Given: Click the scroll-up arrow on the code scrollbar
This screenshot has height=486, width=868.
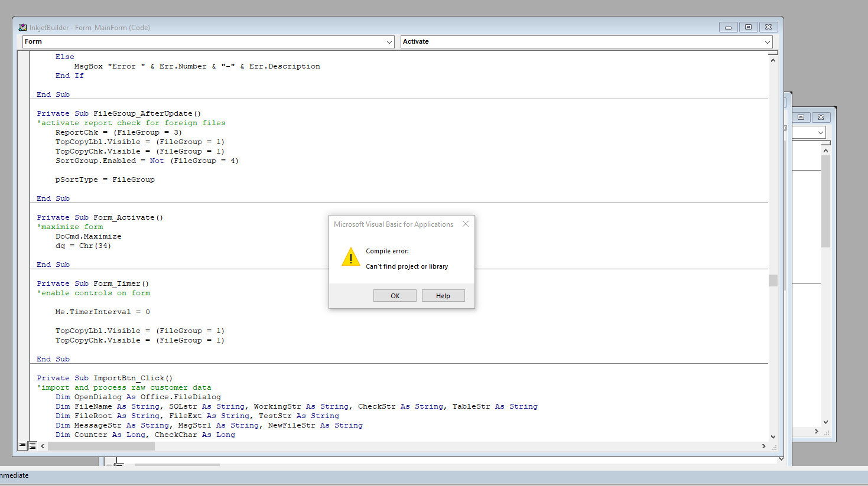Looking at the screenshot, I should pos(773,59).
